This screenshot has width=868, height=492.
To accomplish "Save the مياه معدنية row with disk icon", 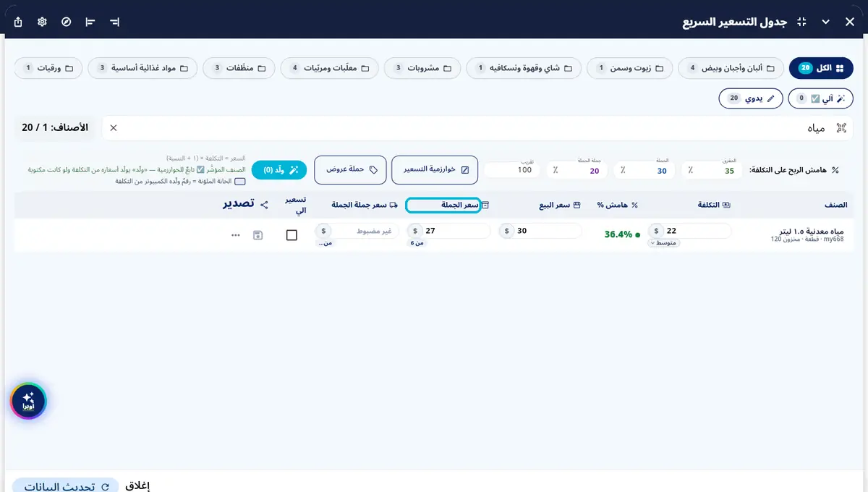I will [x=258, y=235].
